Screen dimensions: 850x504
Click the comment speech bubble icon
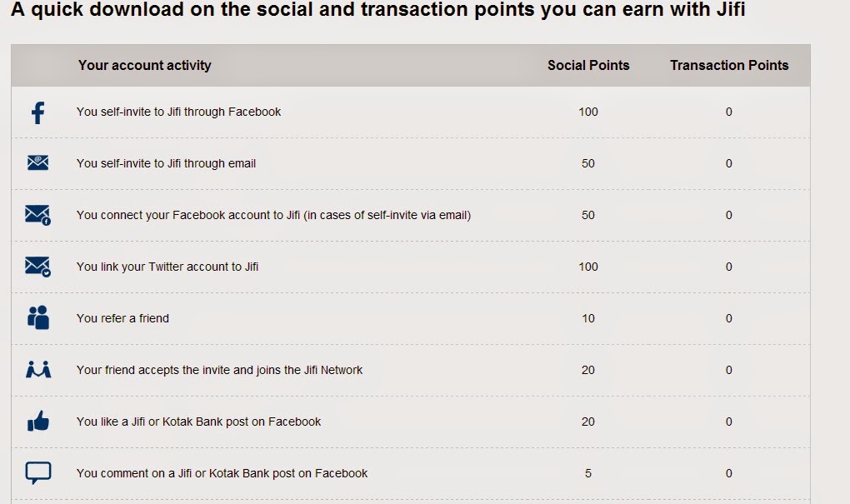coord(37,473)
